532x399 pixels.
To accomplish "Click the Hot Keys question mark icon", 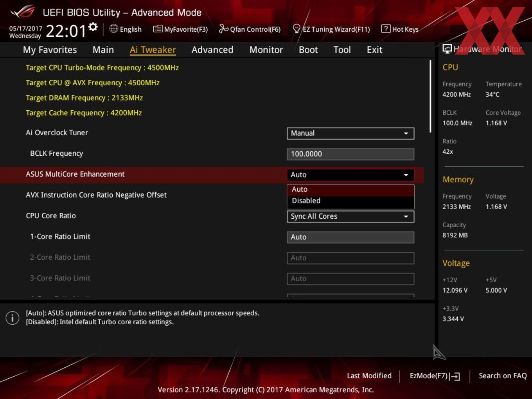I will (x=386, y=29).
